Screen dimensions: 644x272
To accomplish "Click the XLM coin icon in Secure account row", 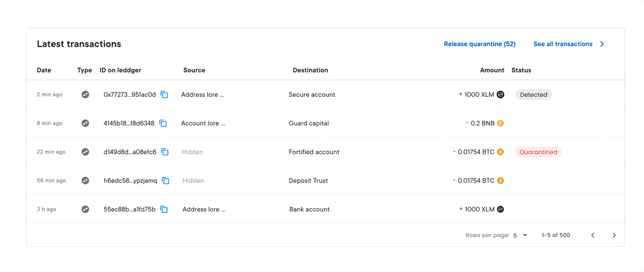I will pyautogui.click(x=500, y=94).
